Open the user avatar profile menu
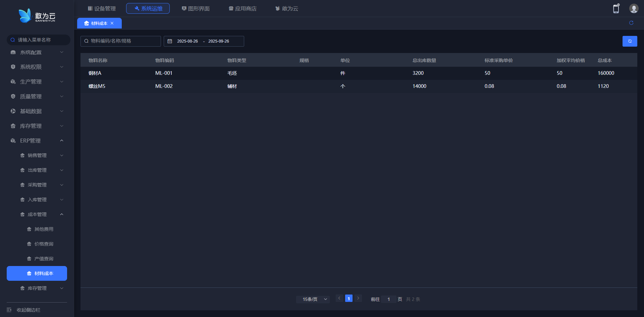This screenshot has height=317, width=644. [x=634, y=8]
